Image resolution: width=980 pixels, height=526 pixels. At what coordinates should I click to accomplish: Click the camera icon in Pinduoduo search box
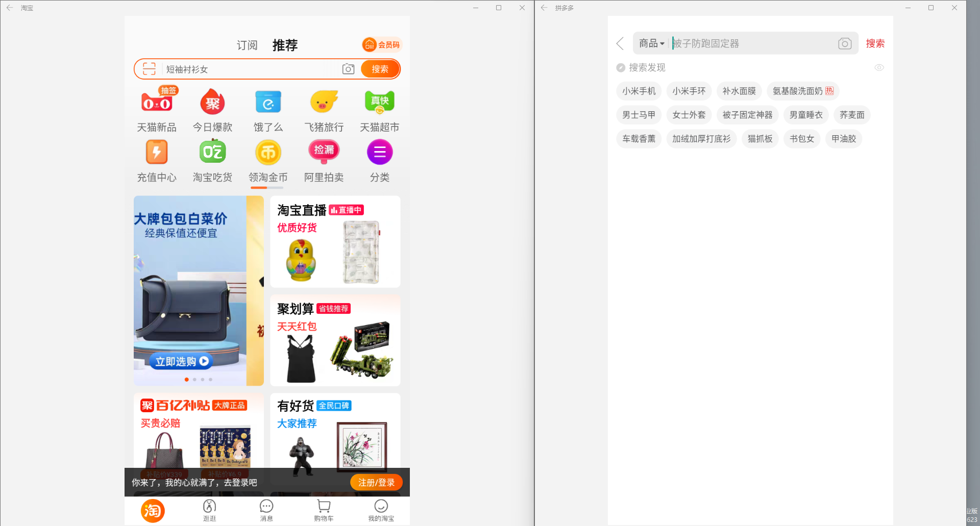[845, 43]
